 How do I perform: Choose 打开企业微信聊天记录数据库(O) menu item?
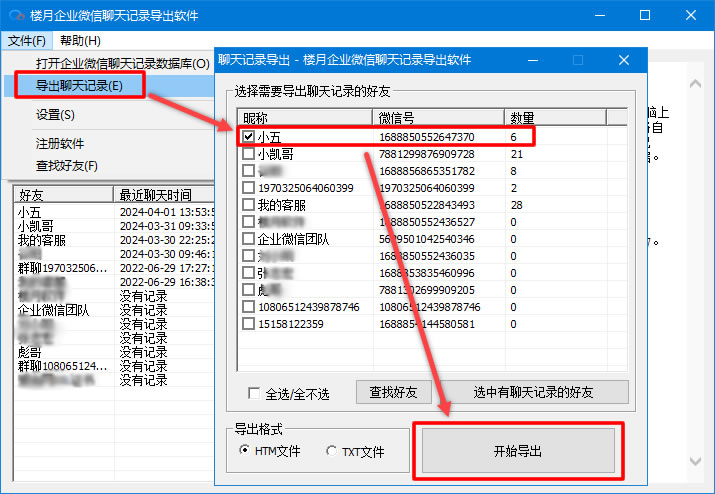tap(122, 64)
